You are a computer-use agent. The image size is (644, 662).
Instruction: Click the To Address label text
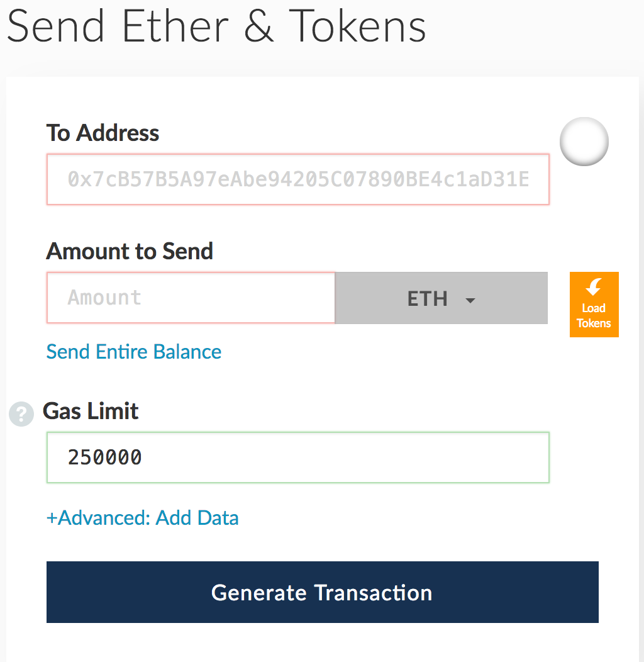point(103,133)
